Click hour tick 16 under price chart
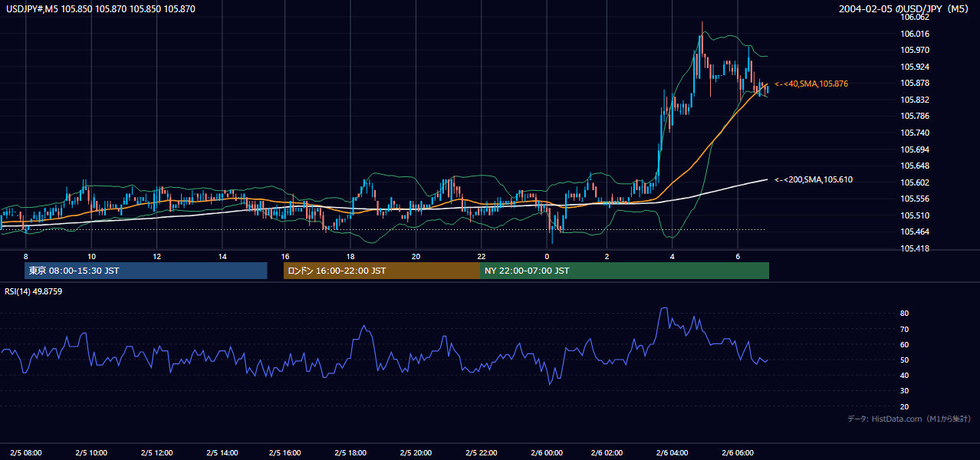This screenshot has height=460, width=980. click(x=285, y=256)
